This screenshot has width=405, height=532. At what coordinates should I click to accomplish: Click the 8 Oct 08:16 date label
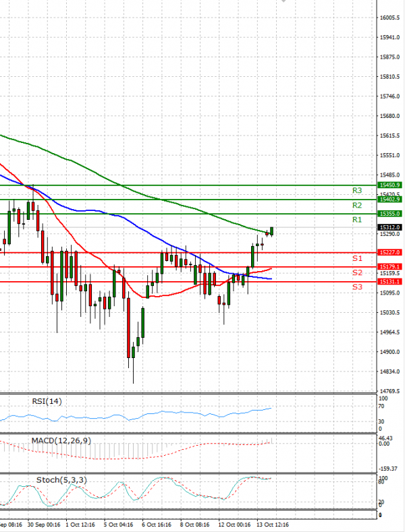click(194, 525)
